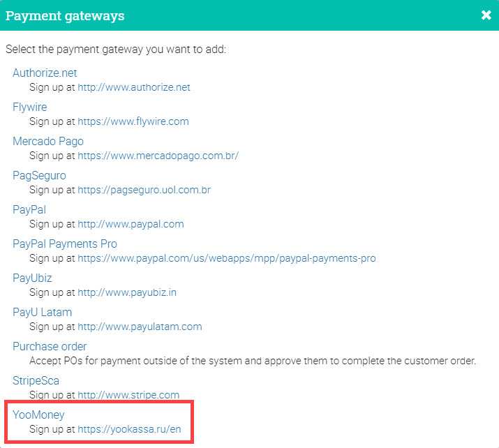This screenshot has height=448, width=499.
Task: Click the 'Accept POs for payment outside' description
Action: pyautogui.click(x=253, y=361)
